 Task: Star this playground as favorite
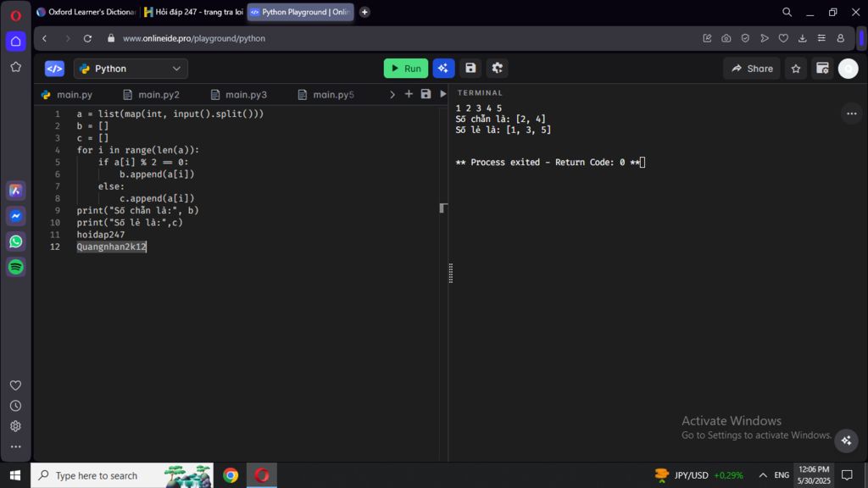point(795,69)
